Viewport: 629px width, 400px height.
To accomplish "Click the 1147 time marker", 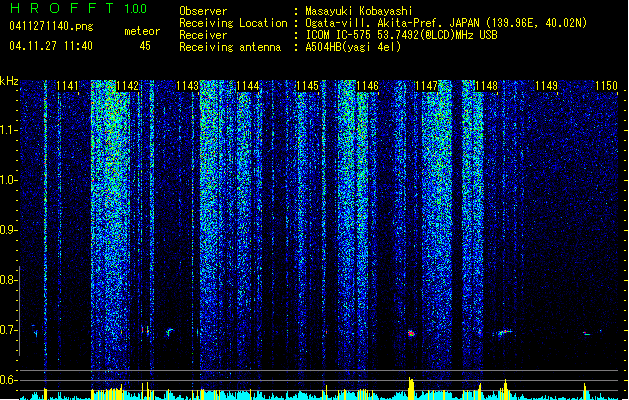I will coord(426,86).
